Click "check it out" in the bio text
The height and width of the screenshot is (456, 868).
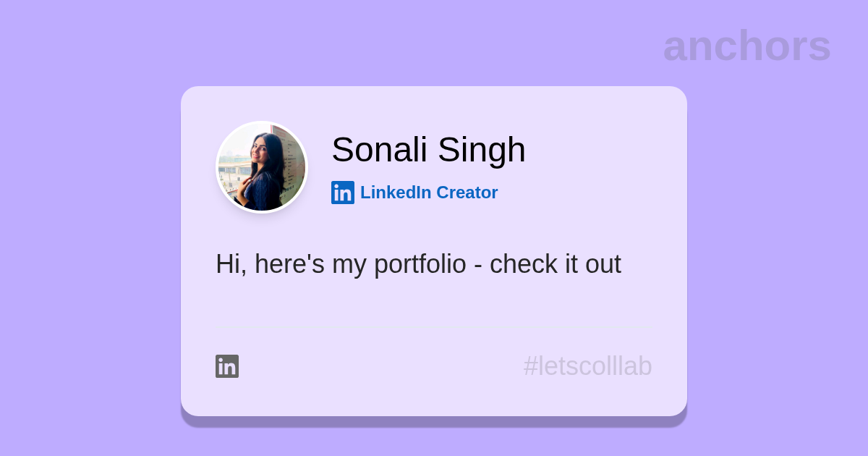click(555, 264)
